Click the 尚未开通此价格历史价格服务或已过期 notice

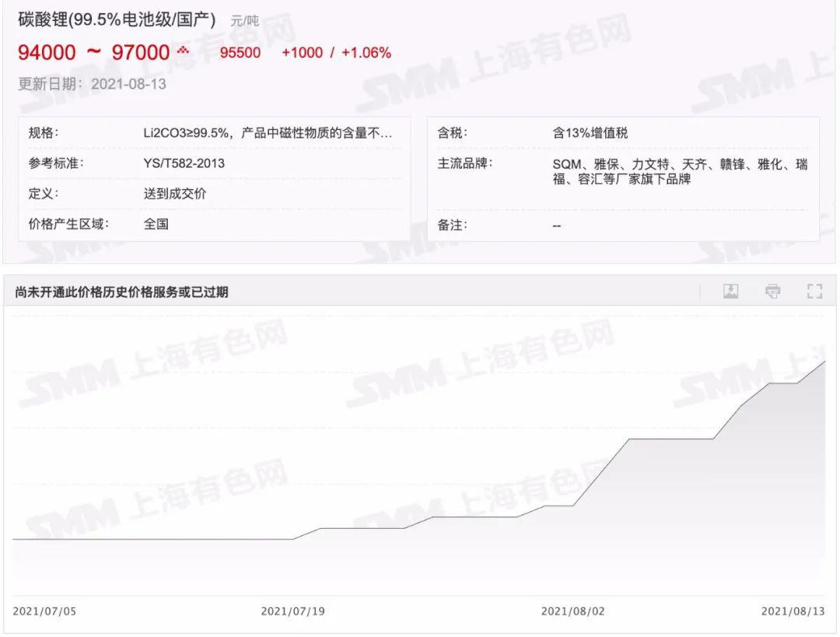(121, 292)
